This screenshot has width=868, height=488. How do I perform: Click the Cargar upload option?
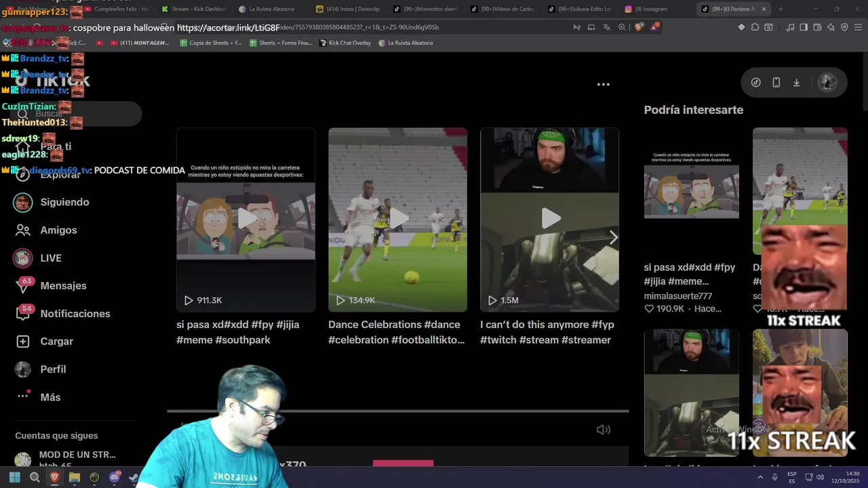coord(56,341)
